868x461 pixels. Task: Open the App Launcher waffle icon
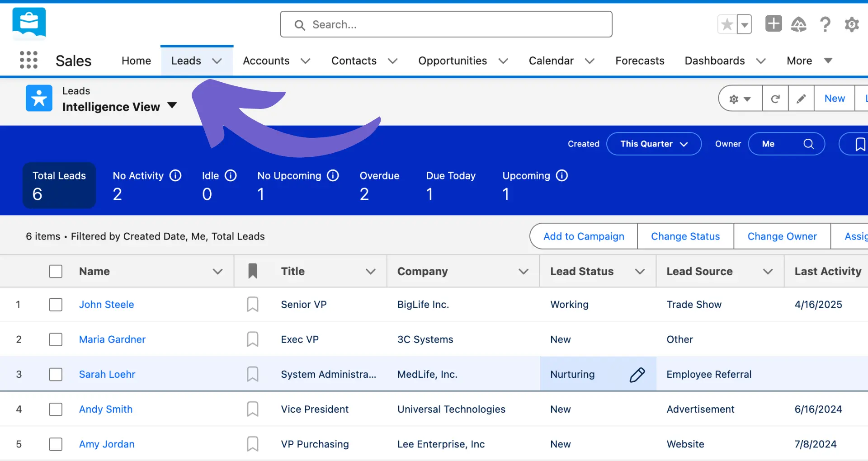click(x=28, y=60)
